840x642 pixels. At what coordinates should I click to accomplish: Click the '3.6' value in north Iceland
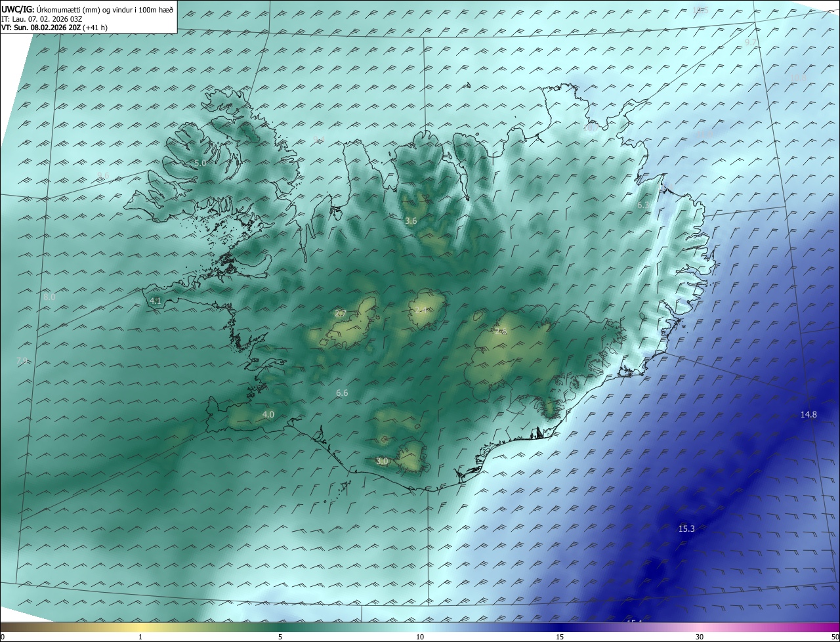[411, 221]
